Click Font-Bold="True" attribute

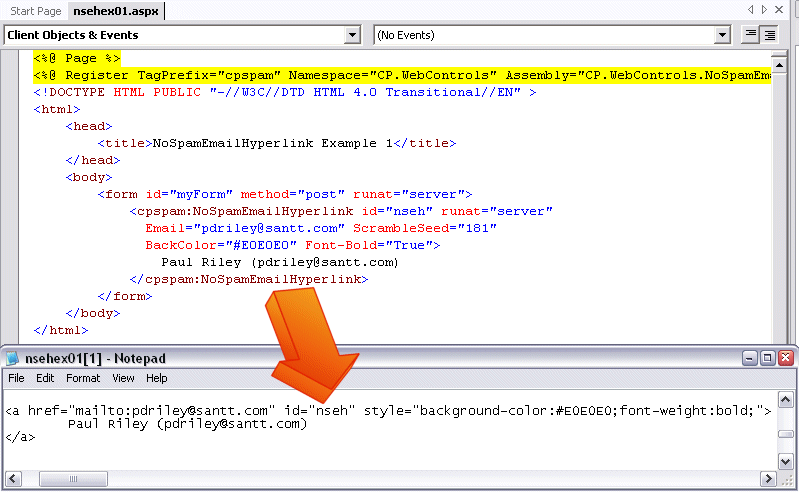pos(368,245)
